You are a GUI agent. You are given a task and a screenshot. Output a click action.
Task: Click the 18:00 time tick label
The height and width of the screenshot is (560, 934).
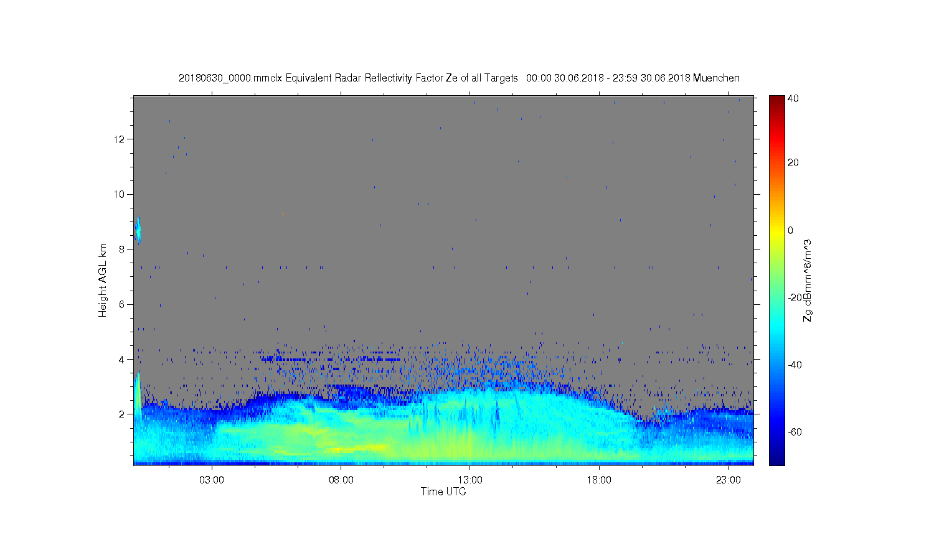599,480
